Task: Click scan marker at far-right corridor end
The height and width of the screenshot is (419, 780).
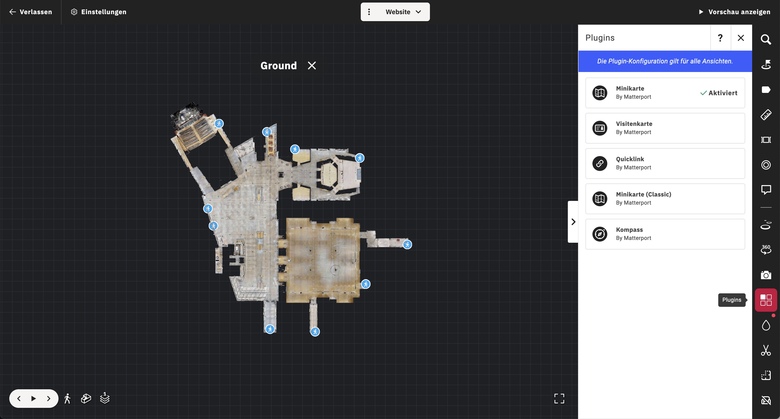Action: pos(407,244)
